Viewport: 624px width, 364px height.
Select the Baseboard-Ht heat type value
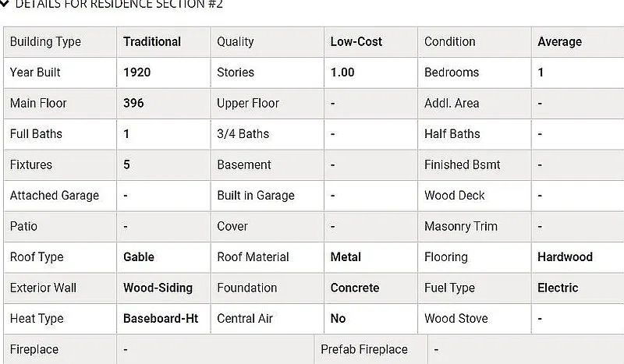(161, 319)
